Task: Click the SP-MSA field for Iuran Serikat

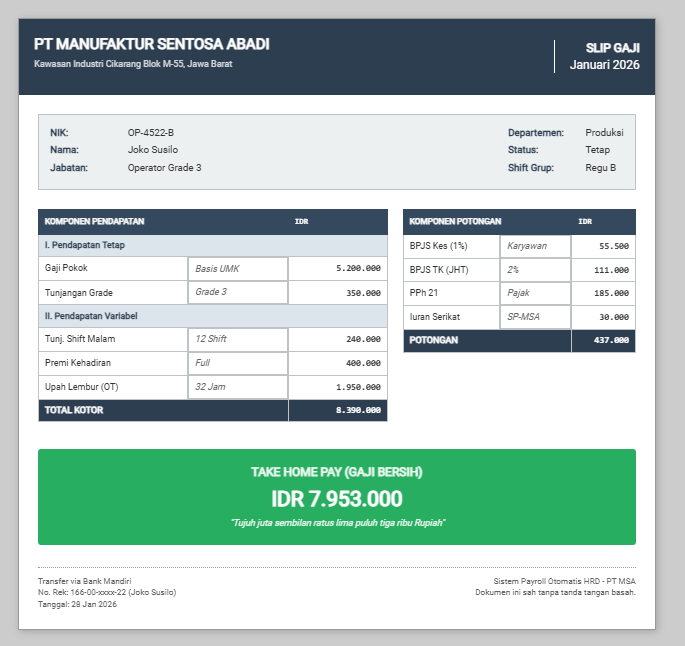Action: [x=535, y=317]
